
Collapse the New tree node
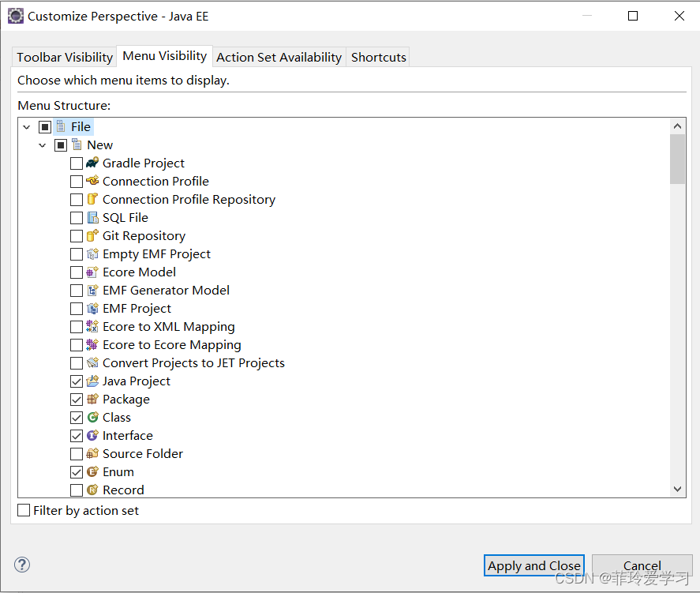click(43, 145)
